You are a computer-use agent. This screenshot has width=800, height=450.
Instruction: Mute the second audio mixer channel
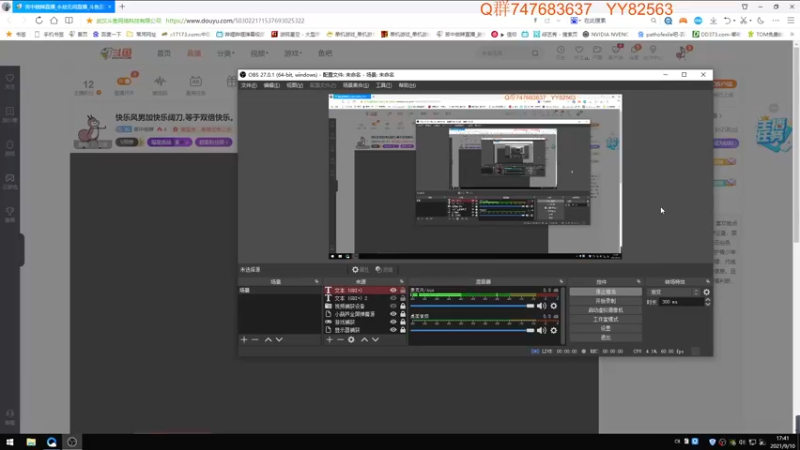[541, 331]
